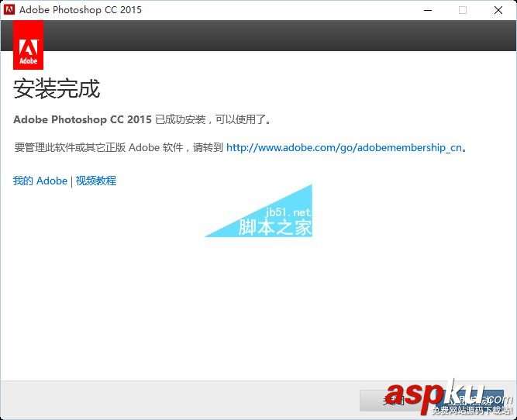Open the 视频教程 link

point(96,181)
